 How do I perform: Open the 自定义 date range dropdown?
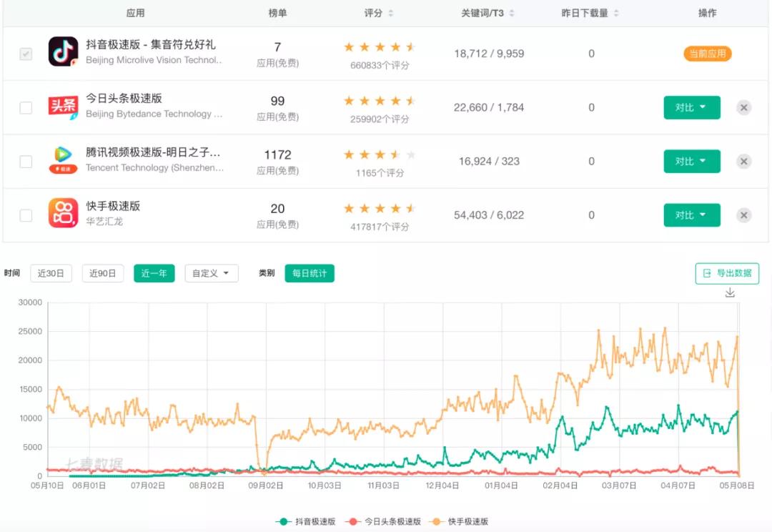coord(211,273)
